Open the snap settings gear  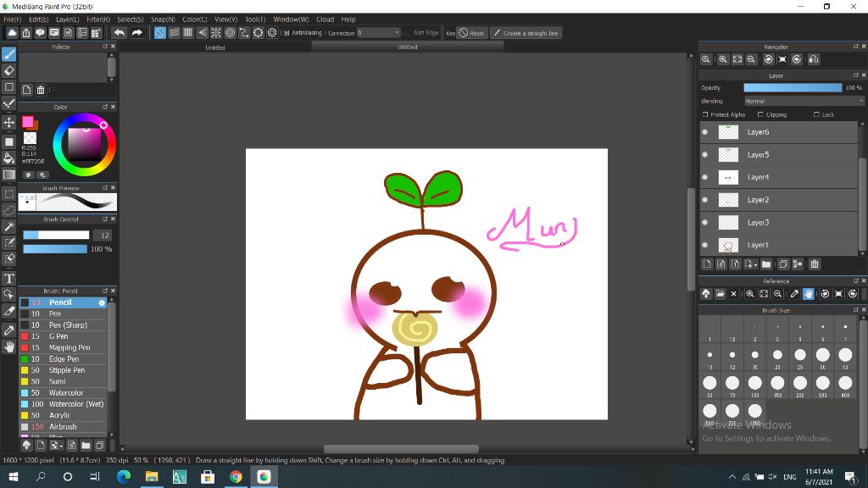[x=272, y=33]
